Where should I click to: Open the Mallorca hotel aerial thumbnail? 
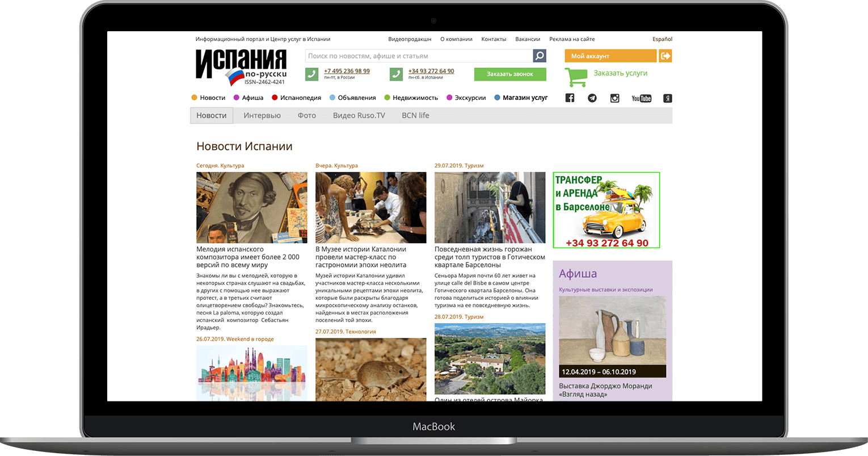[490, 359]
